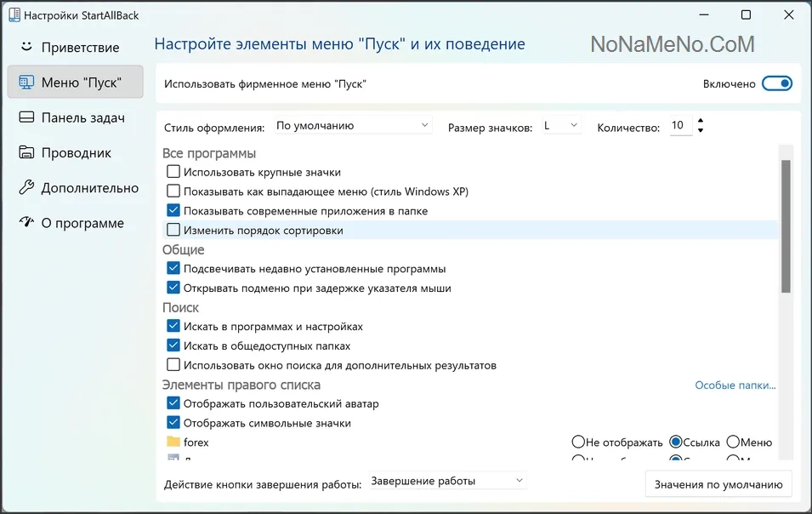Click the Значения по умолчанию button
The image size is (812, 514).
tap(718, 484)
